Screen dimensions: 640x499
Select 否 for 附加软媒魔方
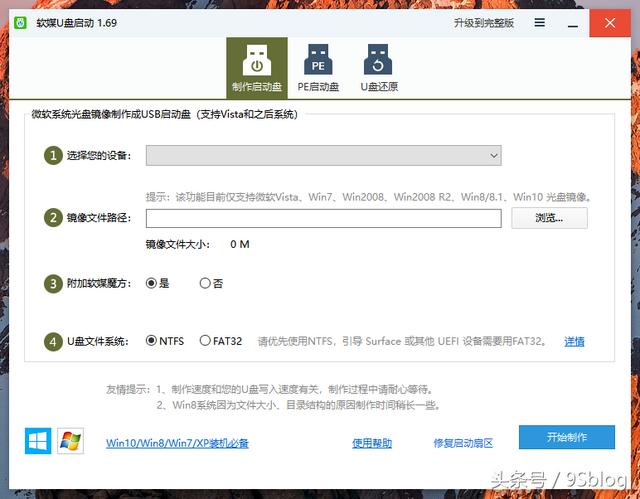(x=211, y=283)
